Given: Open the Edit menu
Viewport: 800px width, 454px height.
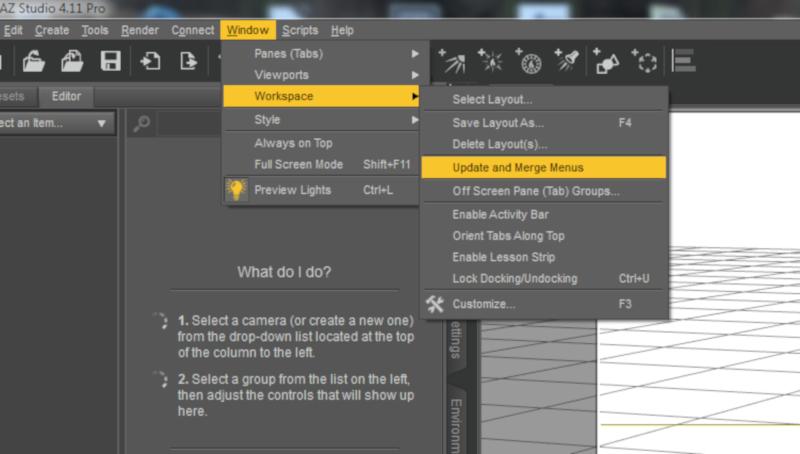Looking at the screenshot, I should coord(12,30).
